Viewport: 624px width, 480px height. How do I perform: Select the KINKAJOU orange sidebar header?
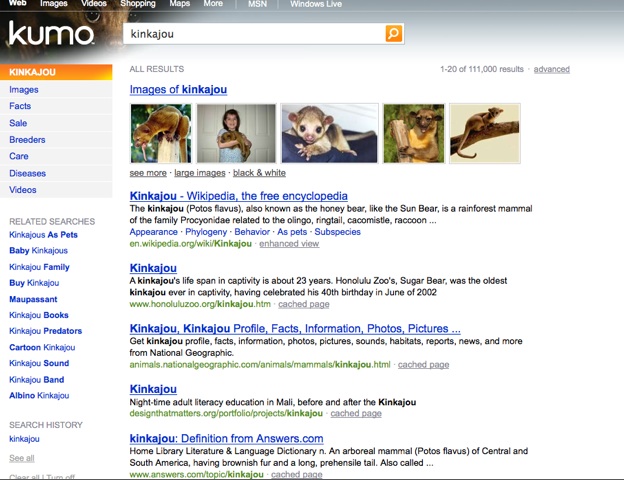point(56,72)
